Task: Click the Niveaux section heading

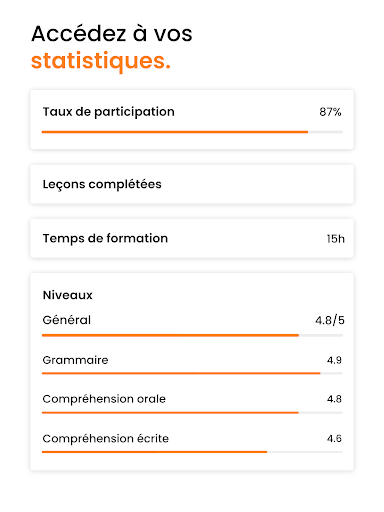Action: click(x=68, y=295)
